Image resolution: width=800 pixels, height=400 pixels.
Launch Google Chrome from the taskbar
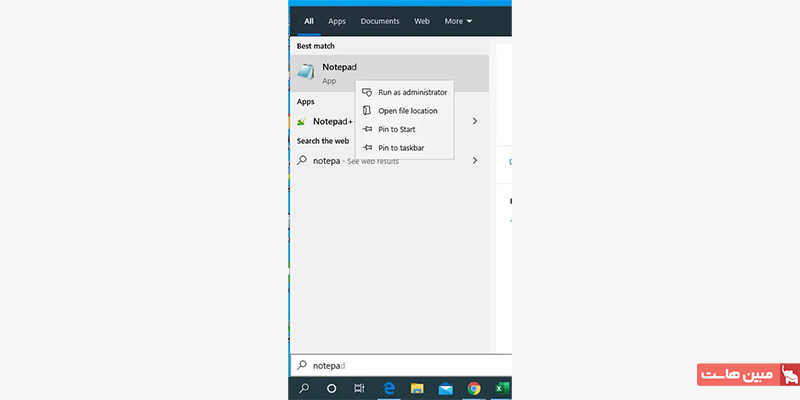pyautogui.click(x=474, y=388)
